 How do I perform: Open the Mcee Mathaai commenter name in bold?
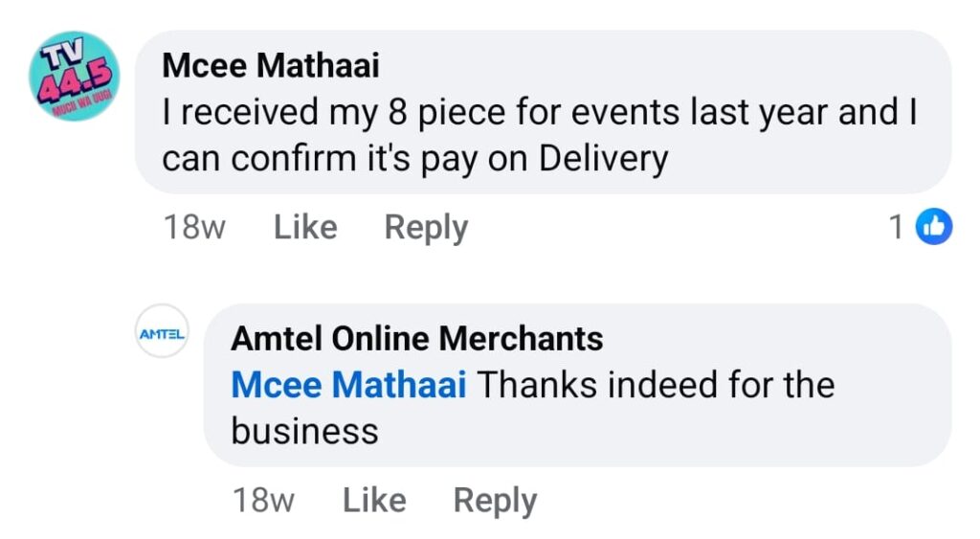click(271, 65)
